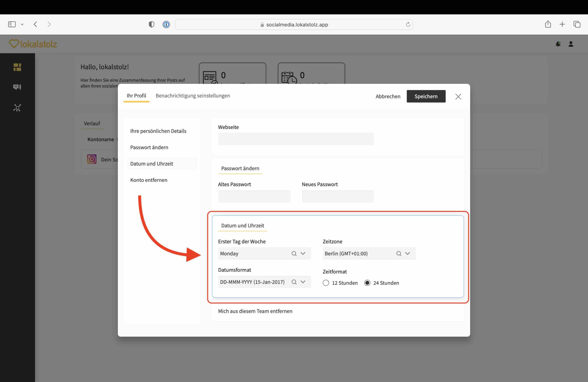
Task: Open the user account profile icon
Action: [571, 44]
